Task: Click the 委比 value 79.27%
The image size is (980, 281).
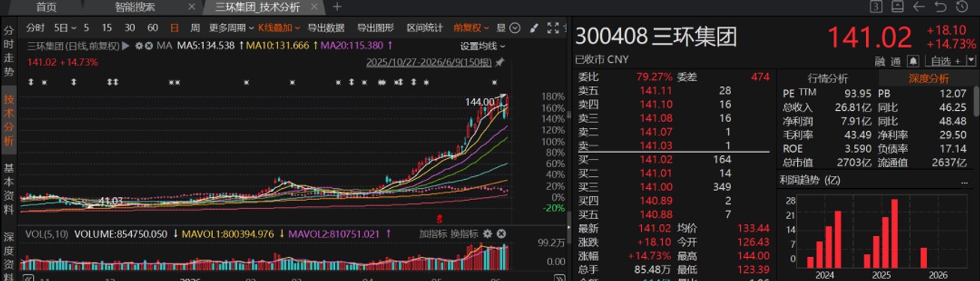Action: [654, 76]
